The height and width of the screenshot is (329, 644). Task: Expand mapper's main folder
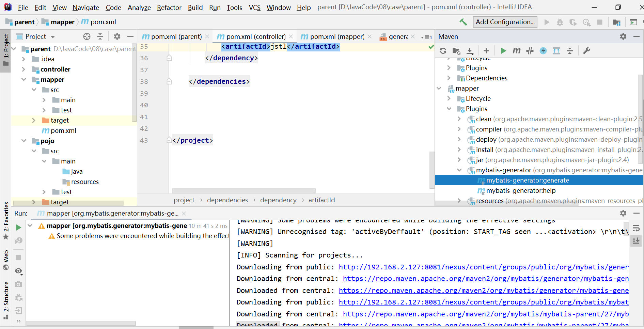coord(44,100)
